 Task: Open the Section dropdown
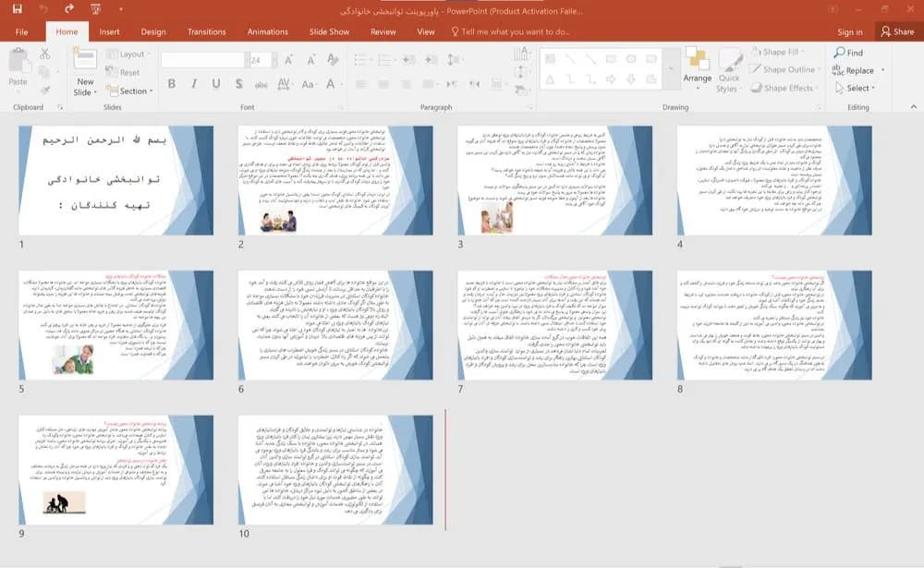(129, 91)
